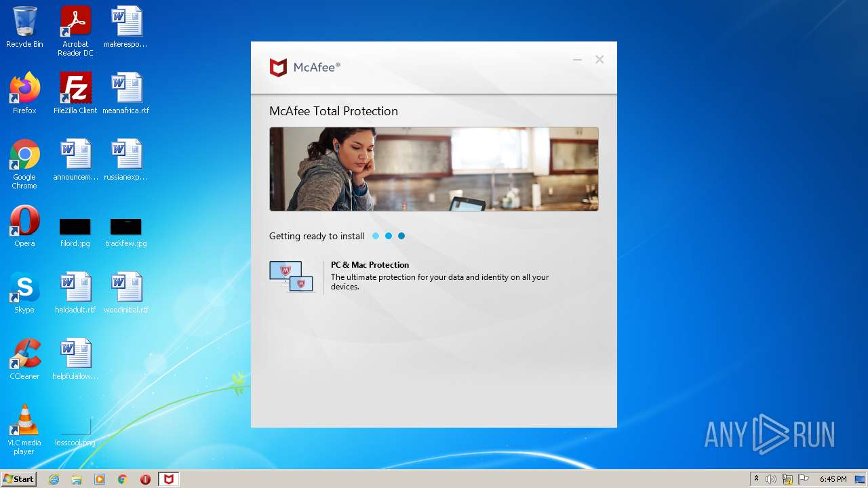Select the Acrobat Reader DC shortcut
868x488 pixels.
pyautogui.click(x=75, y=31)
